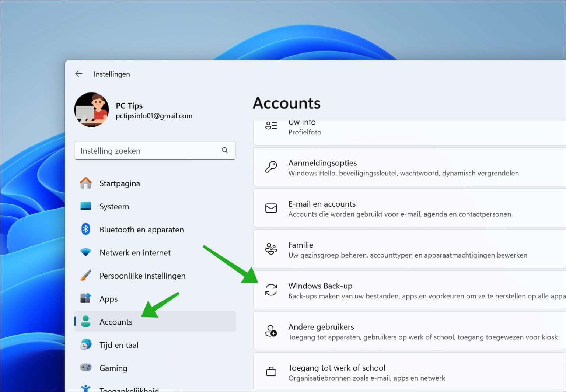
Task: Click the Persoonlijke instellingen brush icon
Action: (86, 276)
